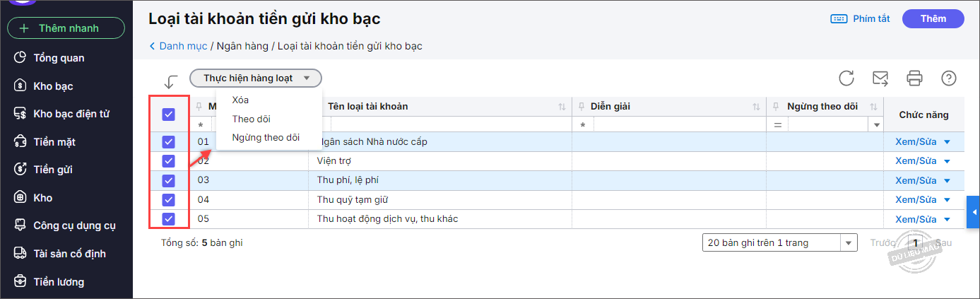Select Ngừng theo dõi in batch menu
980x299 pixels.
pyautogui.click(x=266, y=138)
